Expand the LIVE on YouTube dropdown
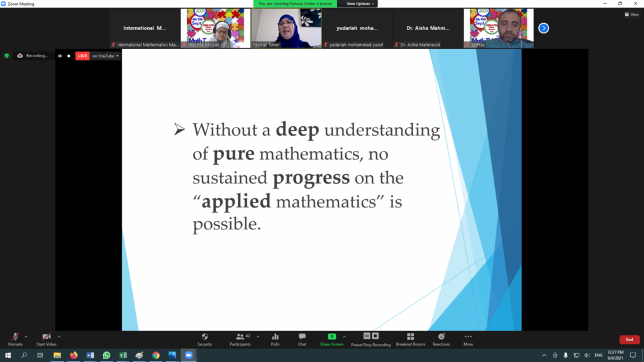Viewport: 644px width, 362px height. 106,56
